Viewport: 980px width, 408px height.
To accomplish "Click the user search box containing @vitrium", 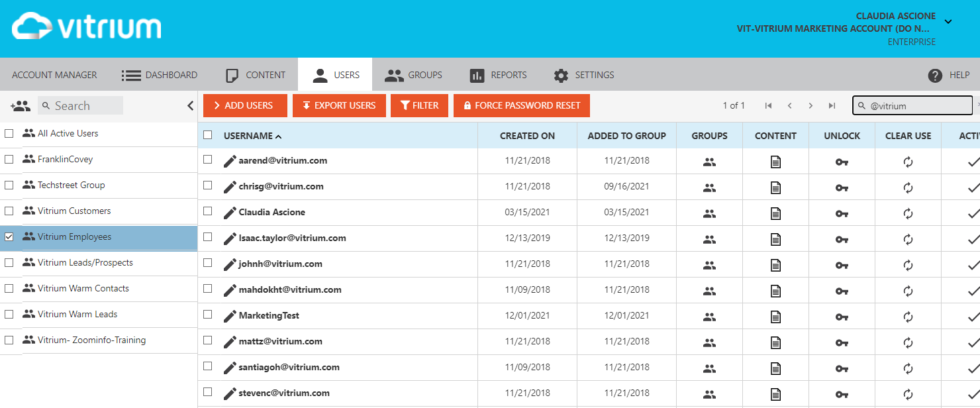I will pos(912,106).
